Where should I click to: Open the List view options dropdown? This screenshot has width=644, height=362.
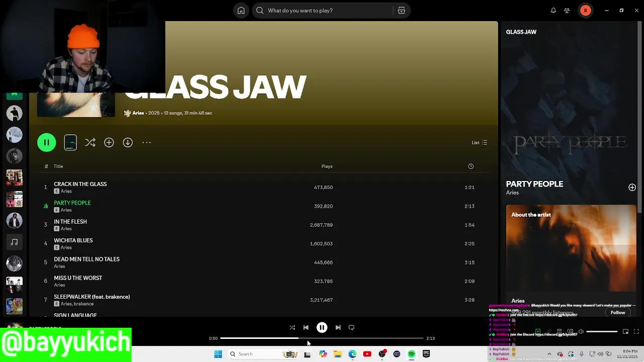[x=479, y=143]
